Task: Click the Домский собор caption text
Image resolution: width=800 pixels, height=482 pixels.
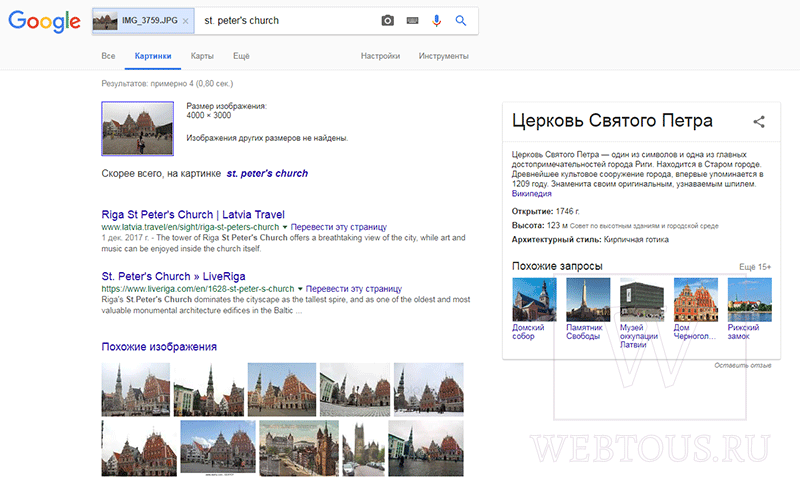Action: pyautogui.click(x=528, y=332)
